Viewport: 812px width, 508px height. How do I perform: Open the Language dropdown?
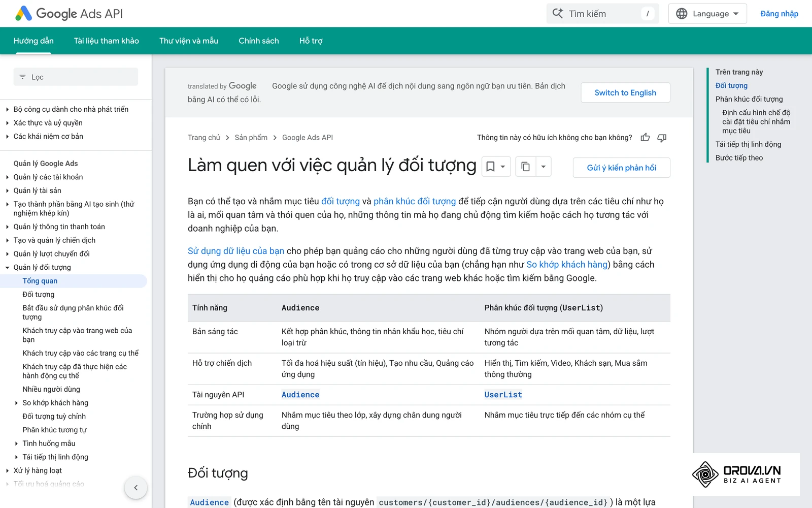pyautogui.click(x=707, y=14)
